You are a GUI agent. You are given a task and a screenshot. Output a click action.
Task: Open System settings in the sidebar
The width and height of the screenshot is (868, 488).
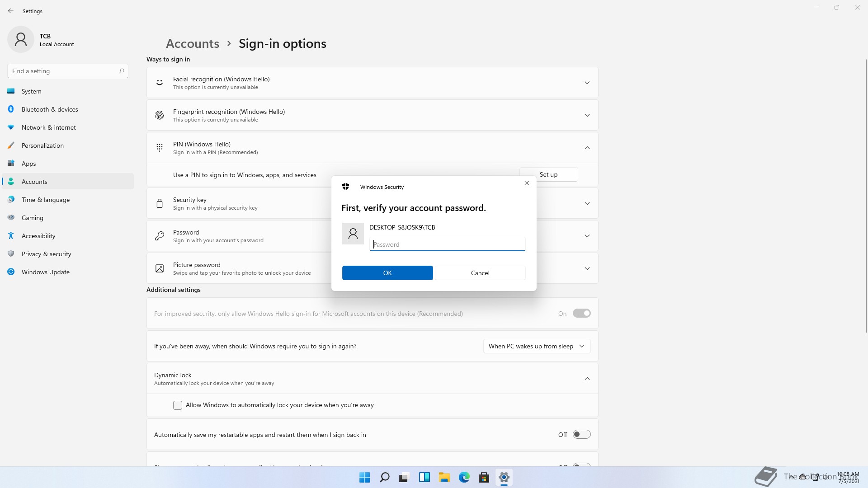68,91
